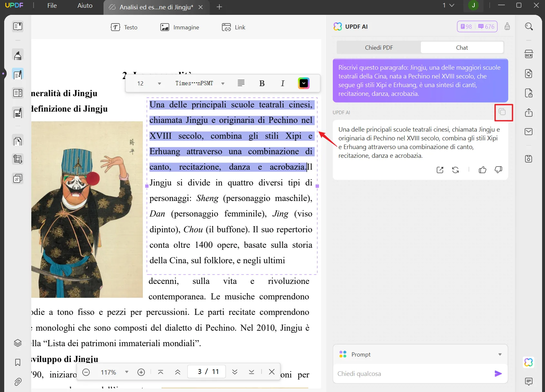Click the Share/export upload icon

529,112
